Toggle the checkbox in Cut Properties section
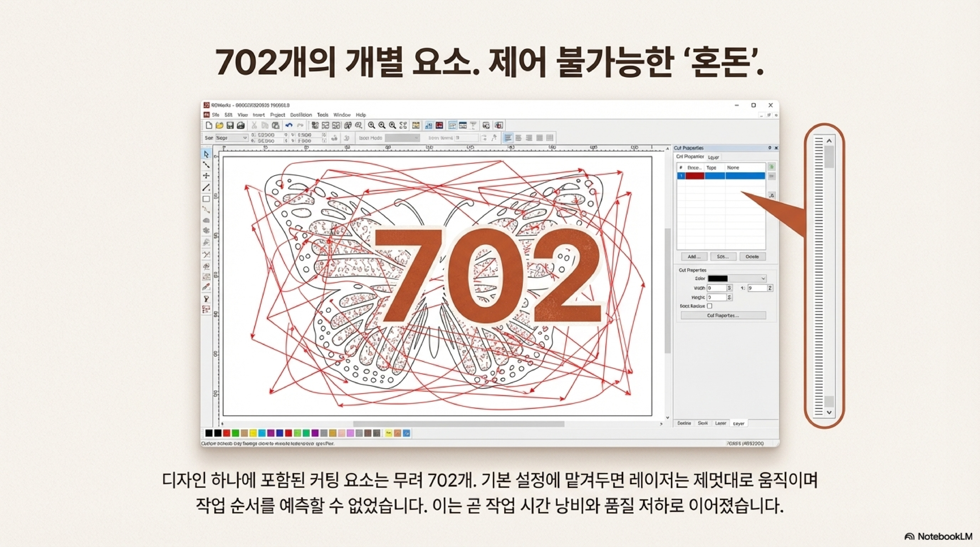The width and height of the screenshot is (980, 547). coord(710,306)
